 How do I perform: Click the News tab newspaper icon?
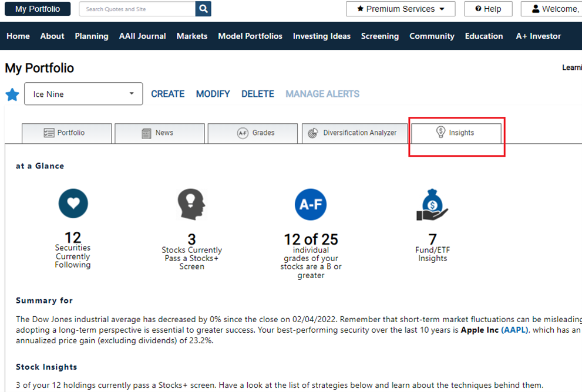147,133
